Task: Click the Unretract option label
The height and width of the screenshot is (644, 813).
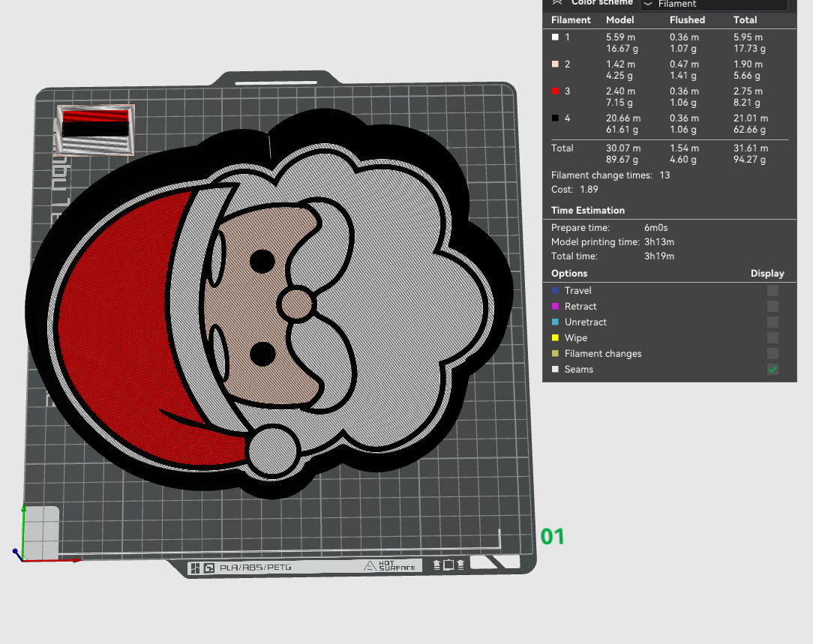Action: click(x=586, y=322)
